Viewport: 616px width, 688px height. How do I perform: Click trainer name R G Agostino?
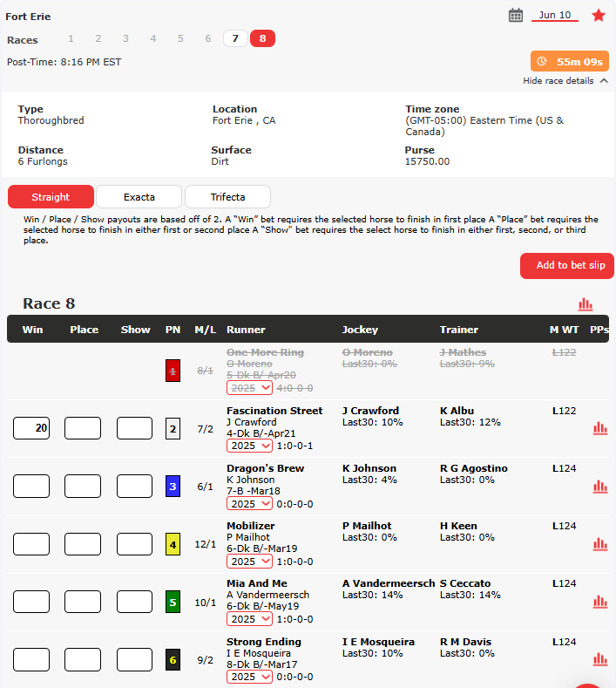tap(473, 468)
